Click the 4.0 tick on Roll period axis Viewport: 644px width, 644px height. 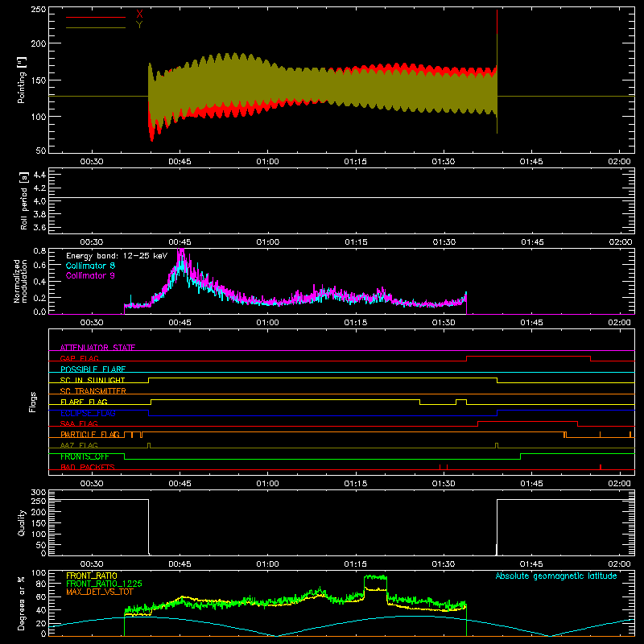tap(39, 201)
